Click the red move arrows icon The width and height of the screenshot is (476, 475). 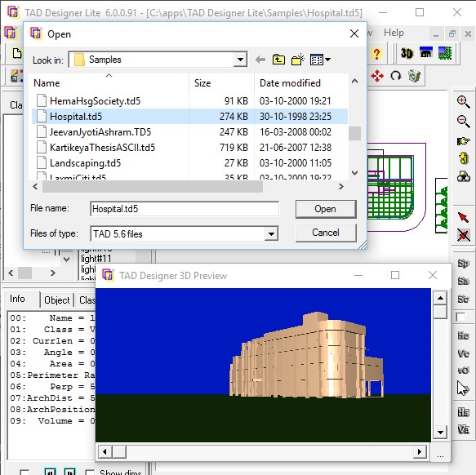pos(377,76)
